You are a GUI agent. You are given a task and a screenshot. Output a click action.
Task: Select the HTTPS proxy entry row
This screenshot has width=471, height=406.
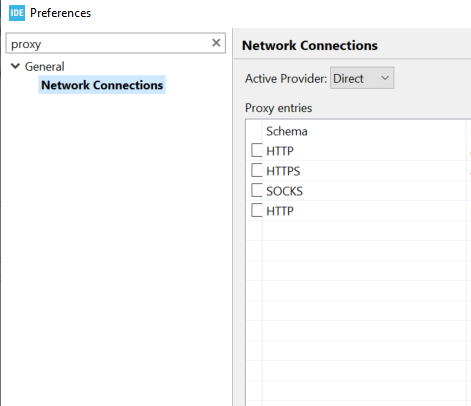tap(359, 171)
